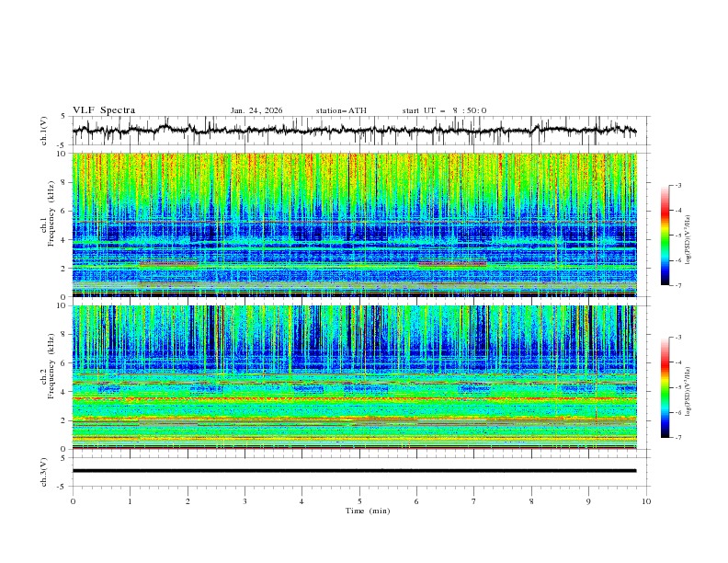Click the ch.1 frequency axis "8" tick label
The width and height of the screenshot is (728, 563).
click(x=66, y=182)
